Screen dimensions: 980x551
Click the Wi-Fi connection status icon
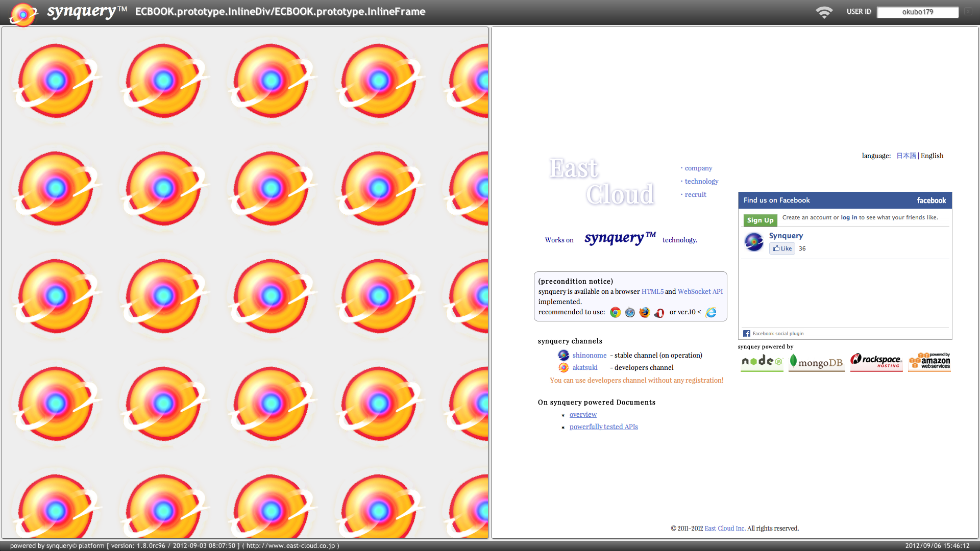(824, 12)
